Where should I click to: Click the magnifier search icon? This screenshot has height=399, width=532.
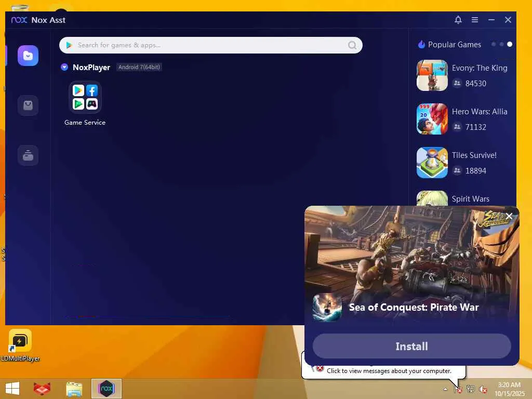(352, 45)
